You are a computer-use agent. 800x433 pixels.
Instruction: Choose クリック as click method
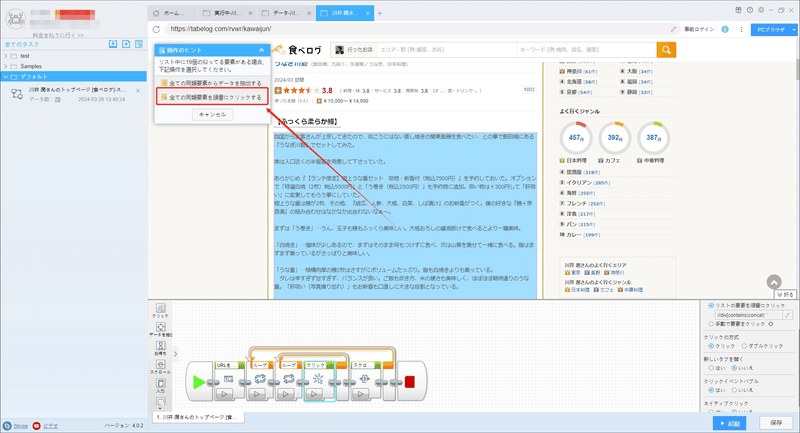click(x=711, y=346)
